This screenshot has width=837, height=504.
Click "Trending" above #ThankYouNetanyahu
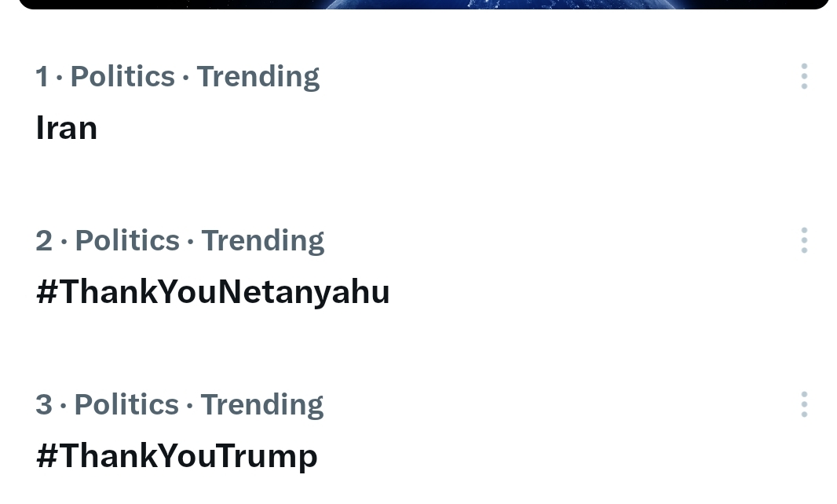[x=262, y=240]
